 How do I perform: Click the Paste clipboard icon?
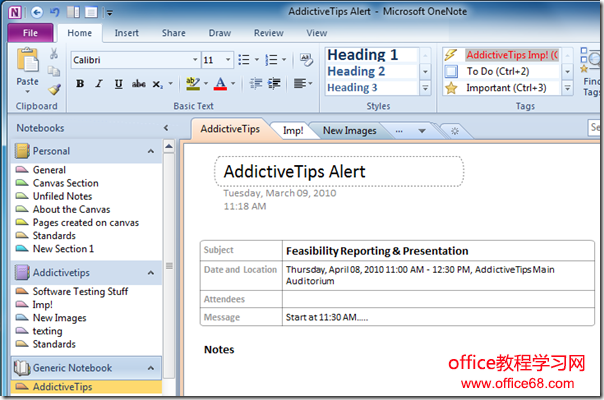(x=27, y=61)
